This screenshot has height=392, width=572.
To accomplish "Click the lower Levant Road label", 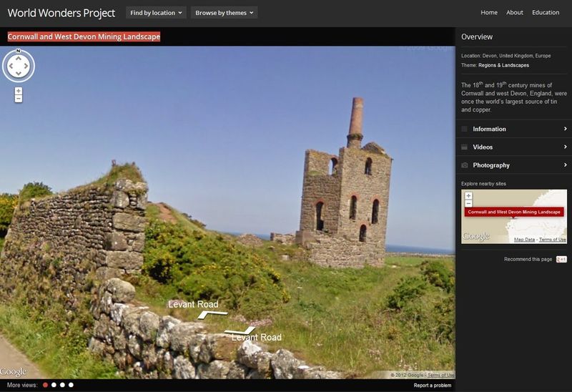I will pyautogui.click(x=257, y=338).
